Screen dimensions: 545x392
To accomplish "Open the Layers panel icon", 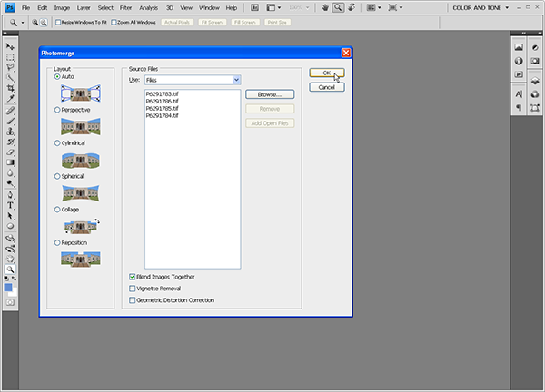I will click(535, 82).
